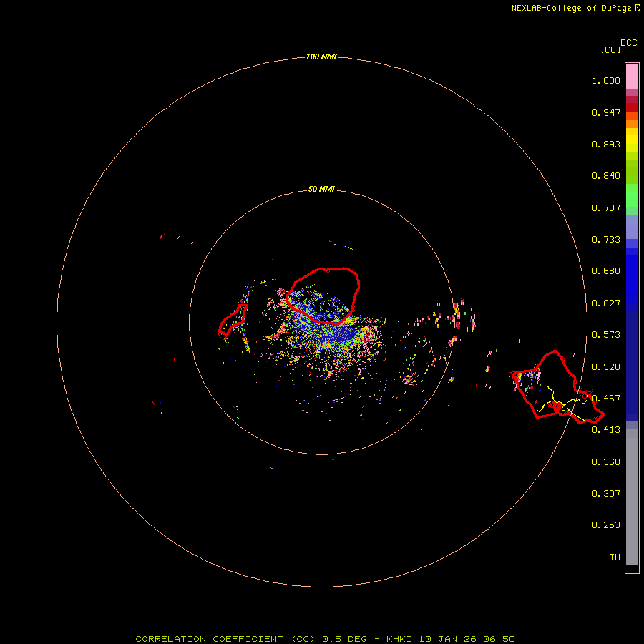Click the [CC] unit label
Screen dimensions: 644x644
[611, 49]
